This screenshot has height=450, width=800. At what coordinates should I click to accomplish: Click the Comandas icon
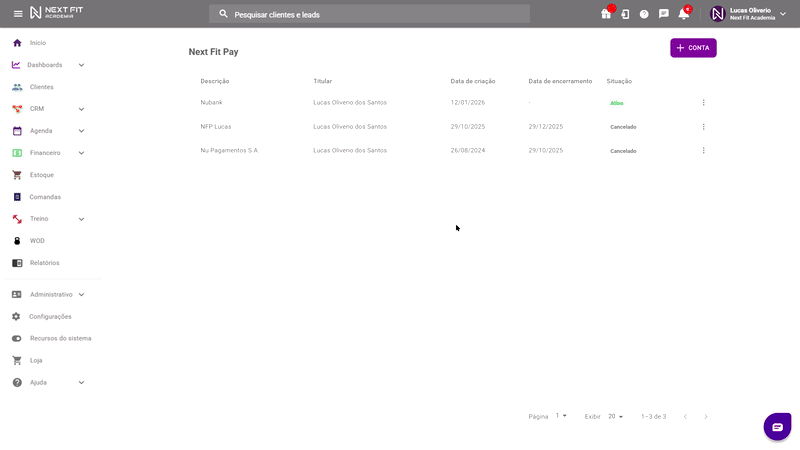pyautogui.click(x=17, y=197)
